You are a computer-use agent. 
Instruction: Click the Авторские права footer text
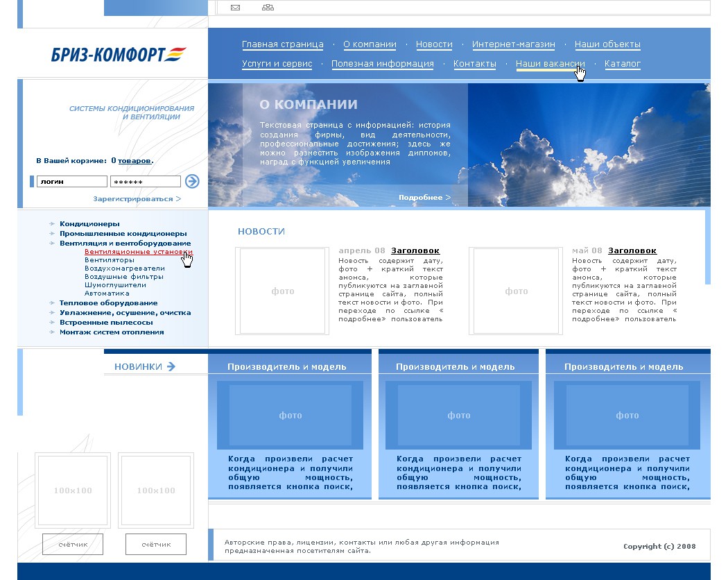point(362,547)
